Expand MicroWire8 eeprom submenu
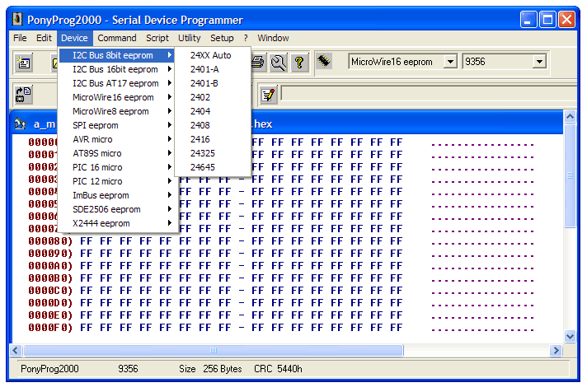 point(118,111)
